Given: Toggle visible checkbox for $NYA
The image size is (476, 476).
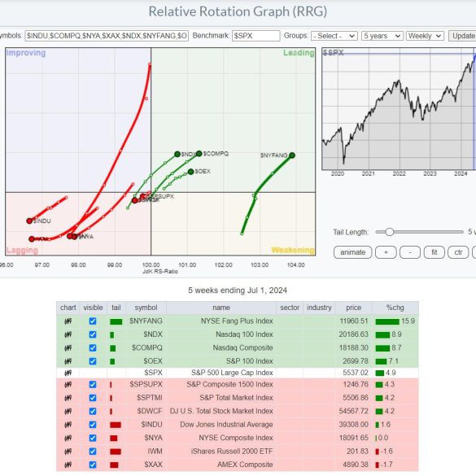Looking at the screenshot, I should point(93,438).
